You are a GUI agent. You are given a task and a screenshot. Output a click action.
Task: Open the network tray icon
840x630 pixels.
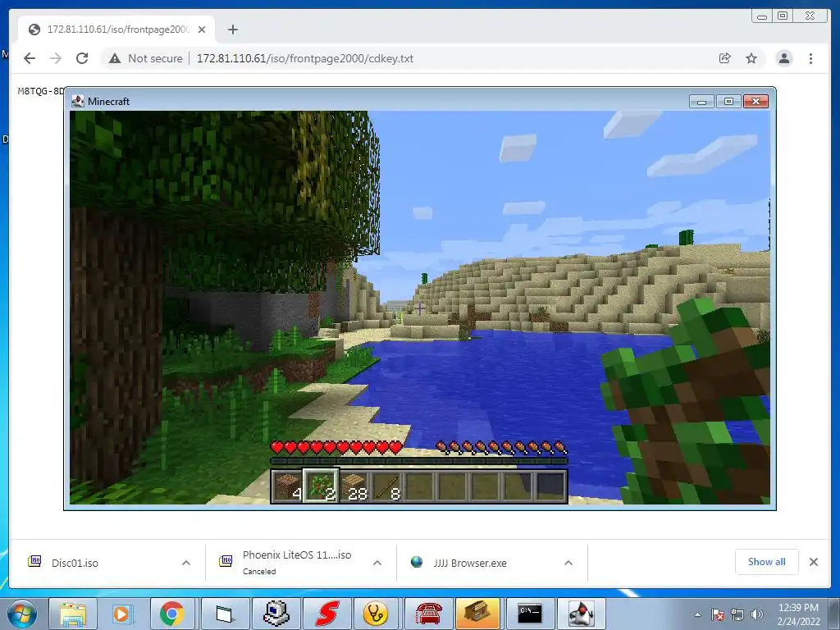737,614
